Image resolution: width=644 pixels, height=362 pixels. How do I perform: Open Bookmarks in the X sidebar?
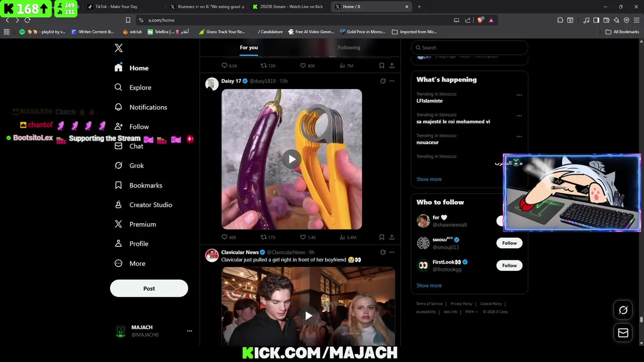138,185
